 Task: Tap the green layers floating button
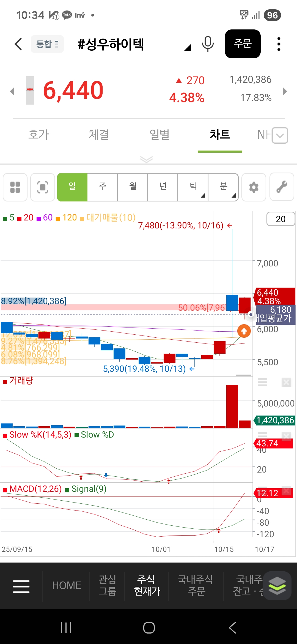pos(277,585)
